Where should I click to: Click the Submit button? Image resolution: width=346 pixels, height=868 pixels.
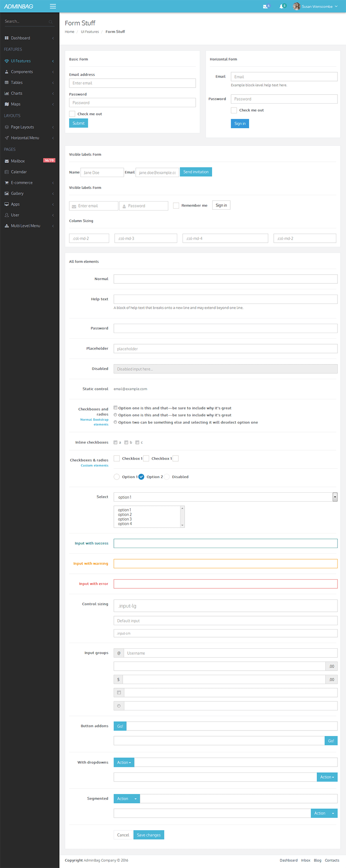[x=78, y=123]
